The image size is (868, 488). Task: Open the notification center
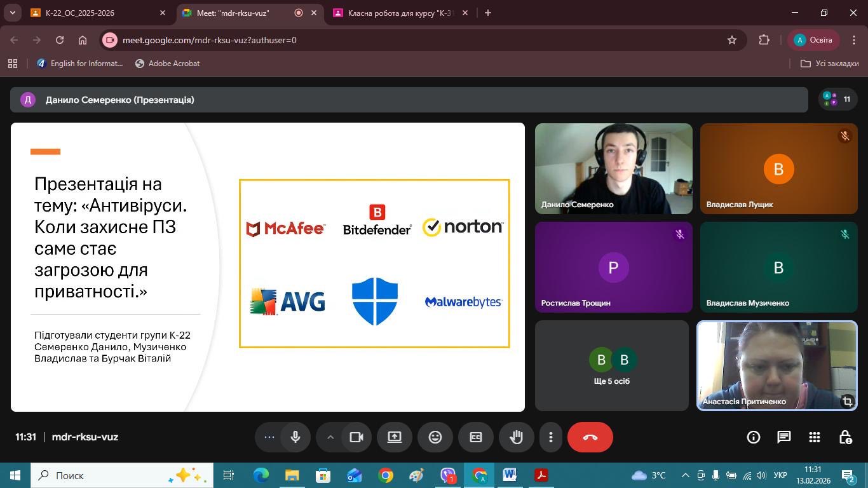point(849,475)
